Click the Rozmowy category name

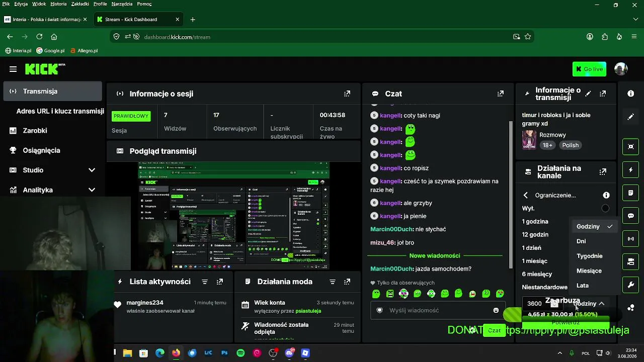[552, 135]
